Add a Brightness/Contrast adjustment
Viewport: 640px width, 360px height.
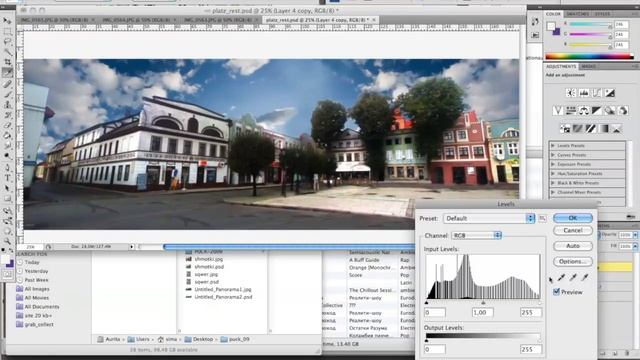click(571, 93)
